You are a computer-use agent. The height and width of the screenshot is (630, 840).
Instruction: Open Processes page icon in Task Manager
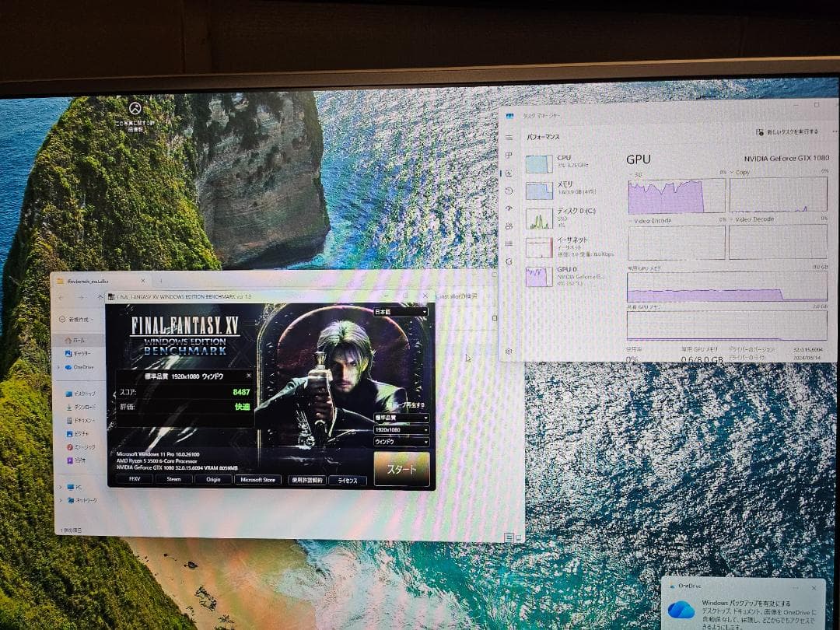(x=509, y=156)
